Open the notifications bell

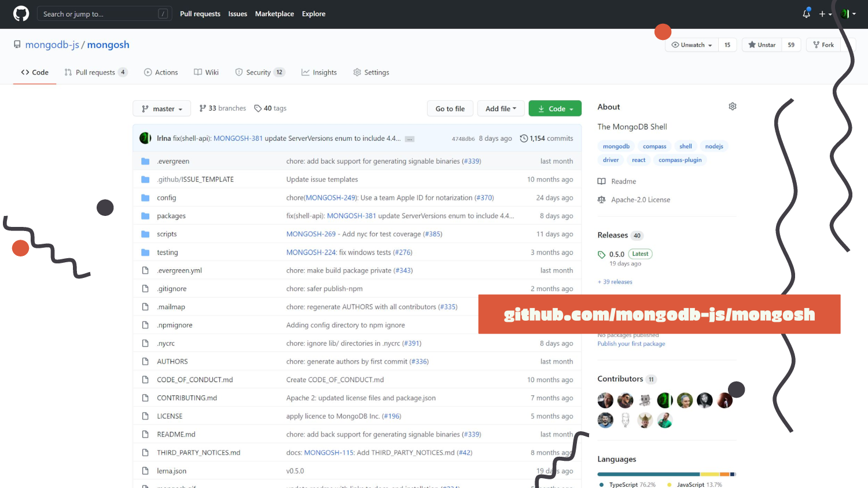click(x=806, y=14)
